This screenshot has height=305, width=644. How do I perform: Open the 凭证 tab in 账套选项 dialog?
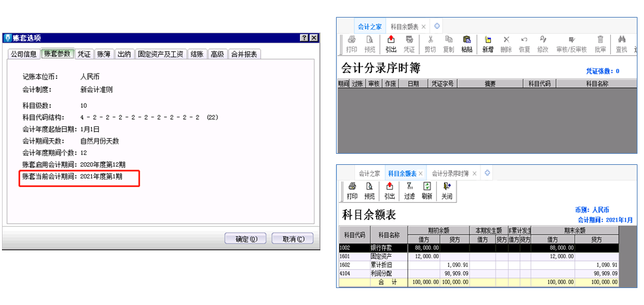click(84, 54)
